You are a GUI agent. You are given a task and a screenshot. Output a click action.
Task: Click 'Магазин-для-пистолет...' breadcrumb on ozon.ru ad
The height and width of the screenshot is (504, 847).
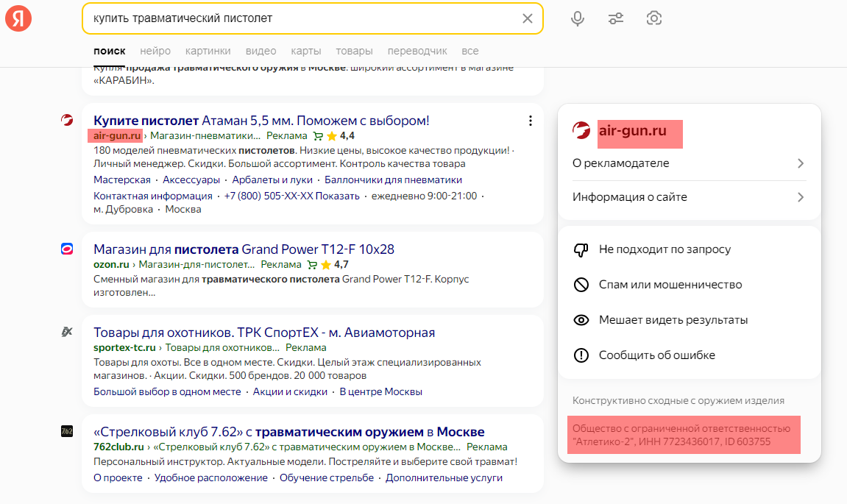(x=196, y=264)
